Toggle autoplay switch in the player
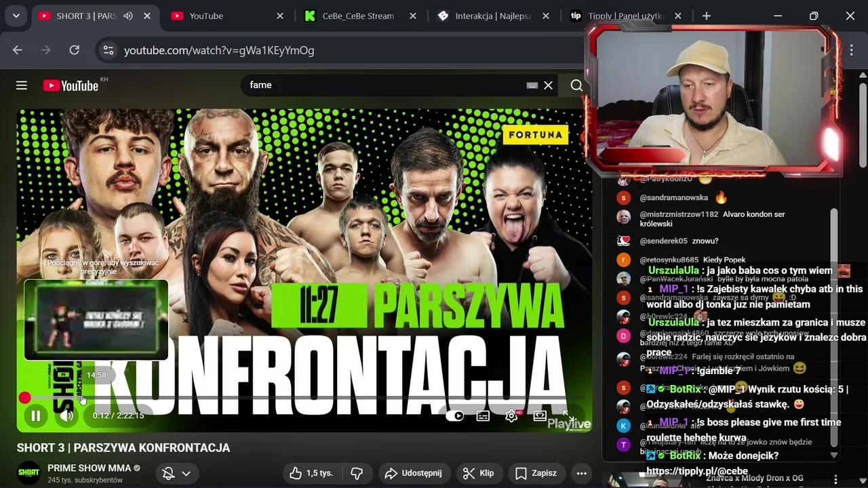 455,416
